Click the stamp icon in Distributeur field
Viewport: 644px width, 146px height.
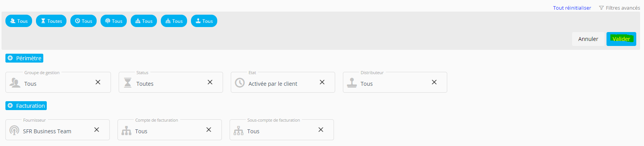pyautogui.click(x=352, y=83)
